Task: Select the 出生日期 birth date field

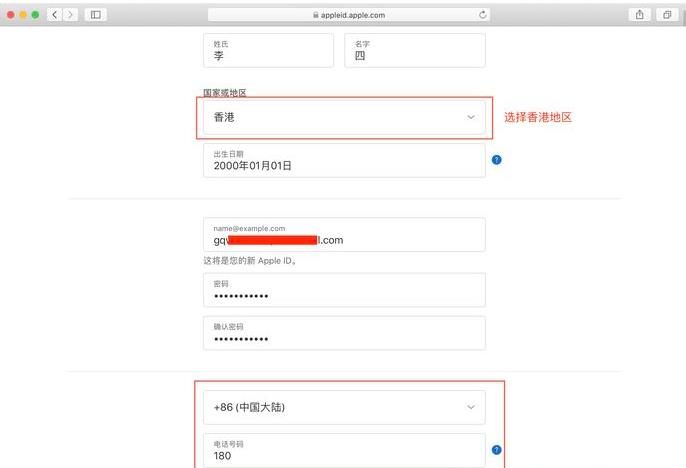Action: click(x=344, y=160)
